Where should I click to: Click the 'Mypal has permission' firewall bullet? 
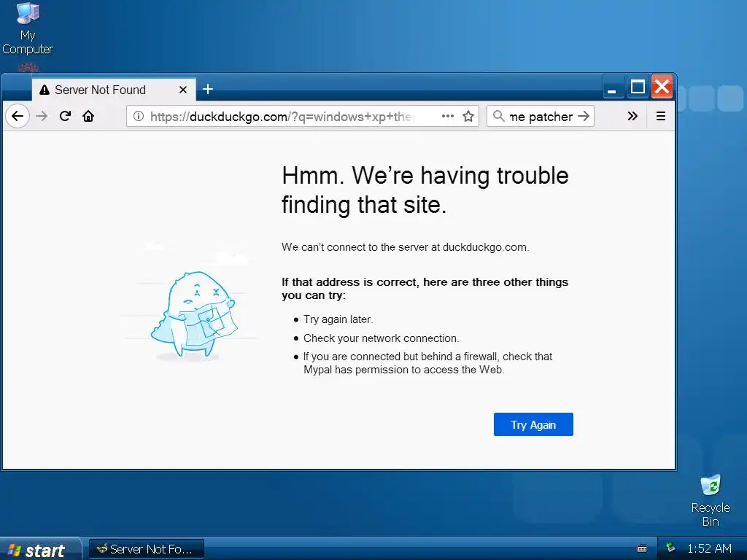[427, 363]
